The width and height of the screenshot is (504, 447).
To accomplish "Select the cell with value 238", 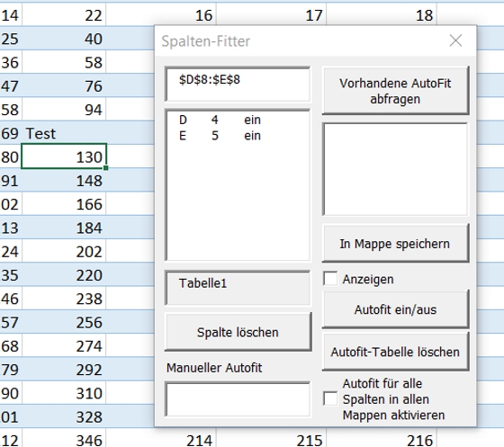I will [x=64, y=299].
